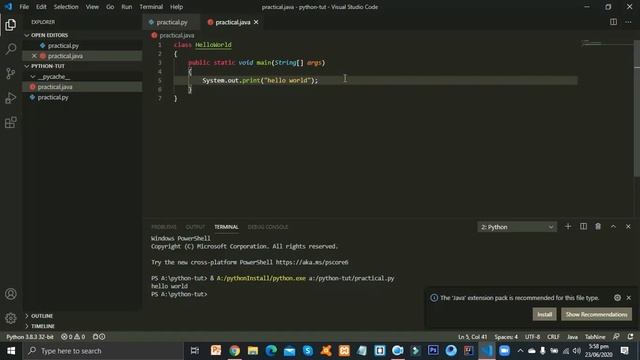
Task: Open the Run menu
Action: pos(127,7)
